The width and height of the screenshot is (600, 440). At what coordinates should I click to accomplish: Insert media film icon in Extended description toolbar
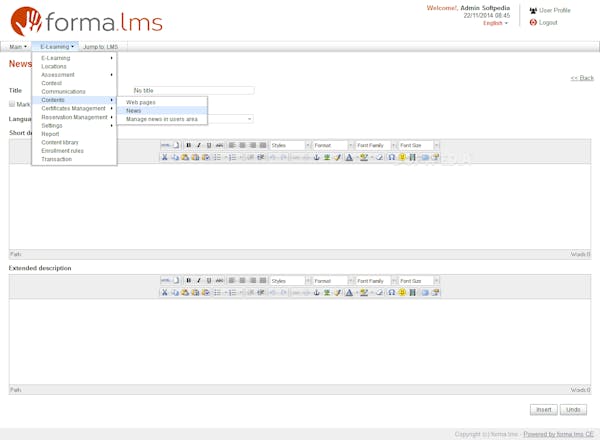[412, 293]
